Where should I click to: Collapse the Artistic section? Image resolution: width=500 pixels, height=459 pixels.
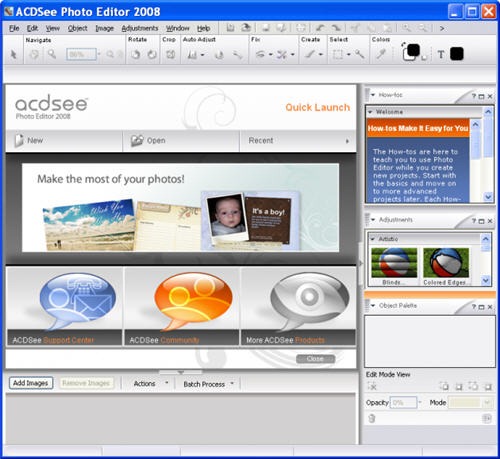pos(372,239)
